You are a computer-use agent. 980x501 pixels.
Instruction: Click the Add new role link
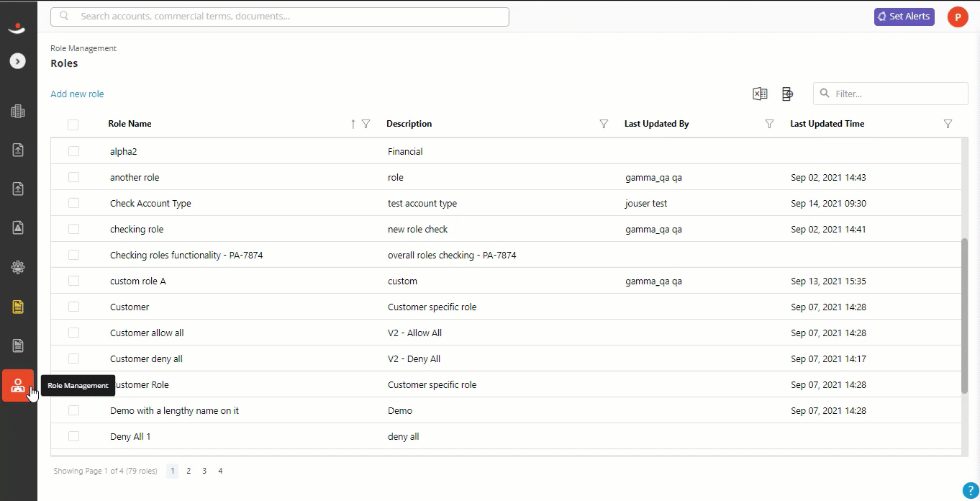click(x=77, y=94)
